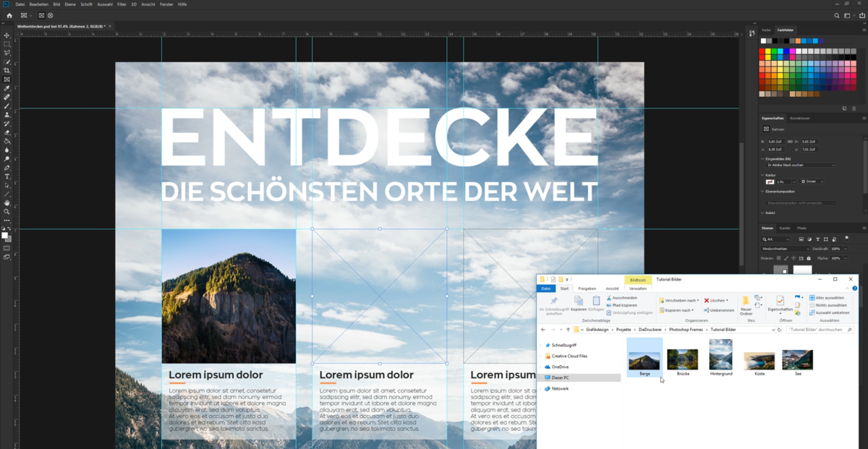Toggle the Type layer filter in Ebenen panel
The image size is (868, 449).
[x=818, y=239]
